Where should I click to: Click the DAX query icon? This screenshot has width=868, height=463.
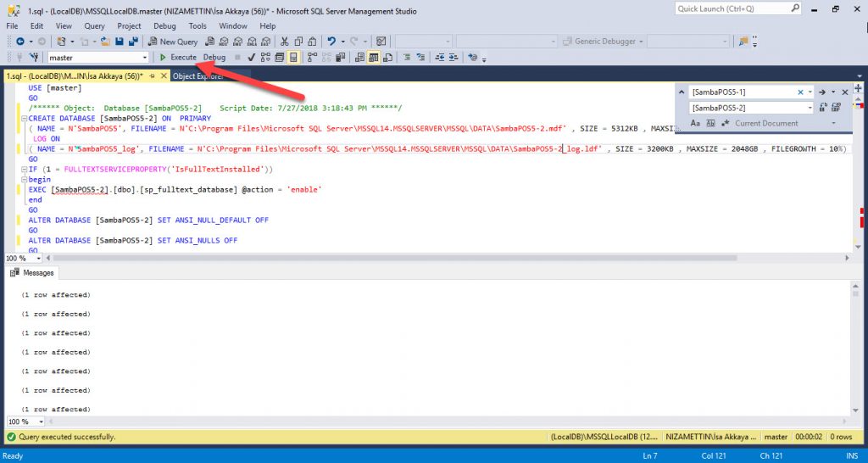click(265, 42)
